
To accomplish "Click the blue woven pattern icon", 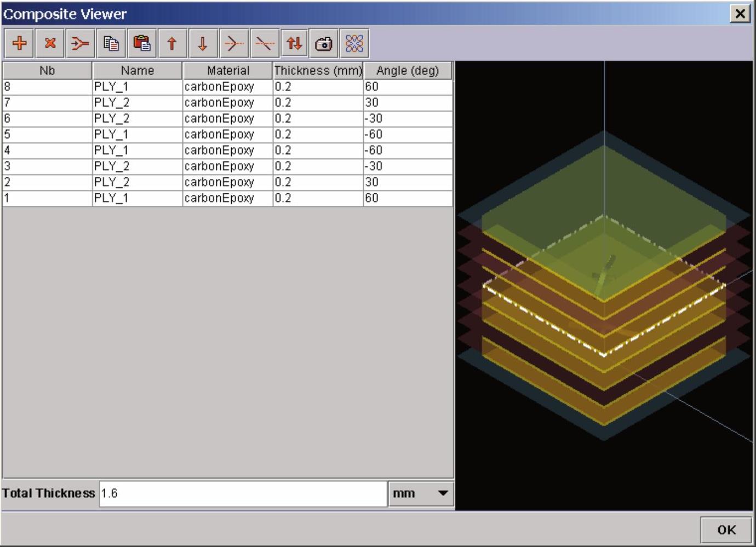I will click(x=354, y=43).
